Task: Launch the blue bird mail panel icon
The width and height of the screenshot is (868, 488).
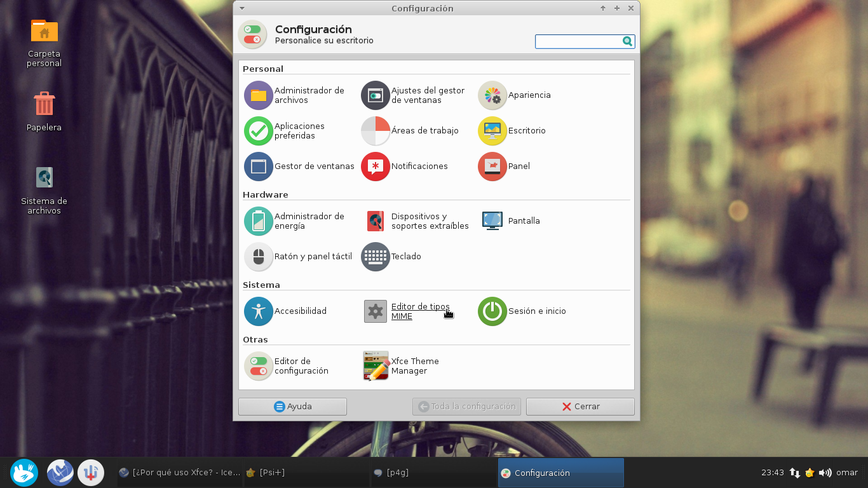Action: tap(60, 473)
